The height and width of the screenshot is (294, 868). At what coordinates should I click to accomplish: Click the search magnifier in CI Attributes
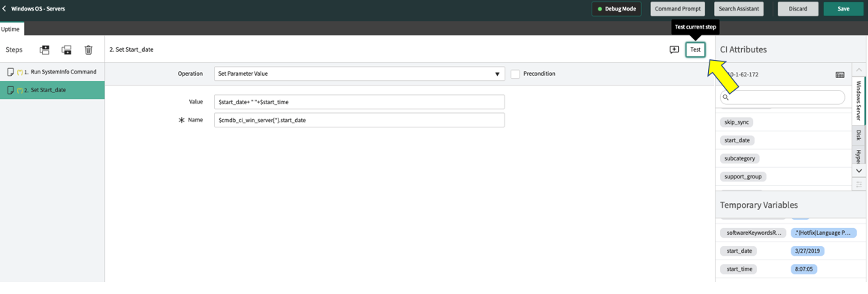tap(726, 97)
